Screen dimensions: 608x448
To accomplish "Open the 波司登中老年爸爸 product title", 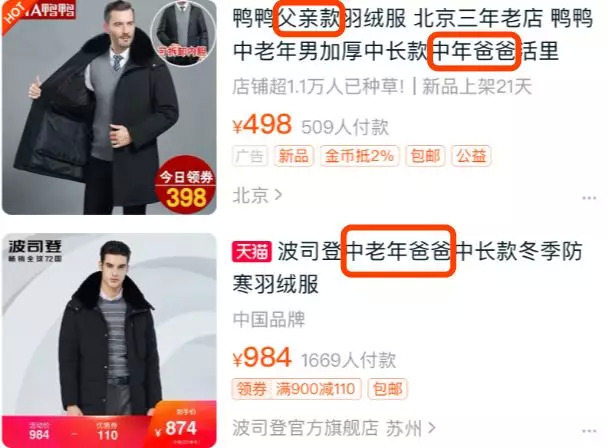I will (x=407, y=268).
